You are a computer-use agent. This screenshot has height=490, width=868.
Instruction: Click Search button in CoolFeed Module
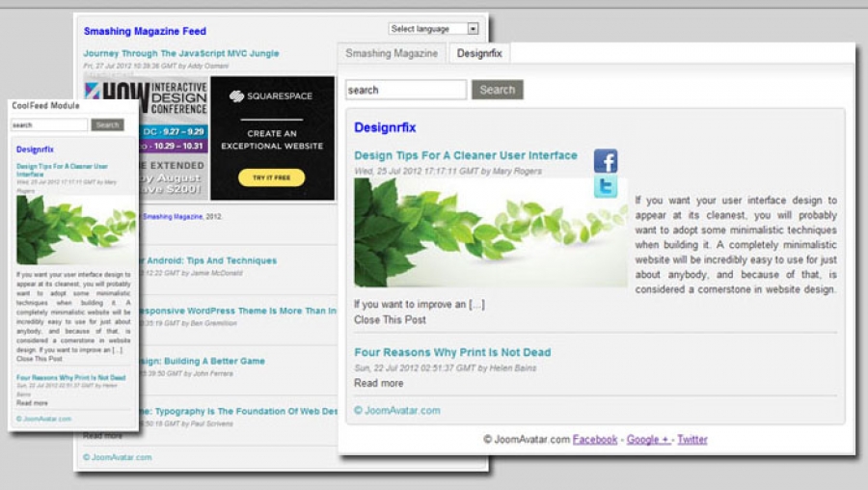[107, 125]
